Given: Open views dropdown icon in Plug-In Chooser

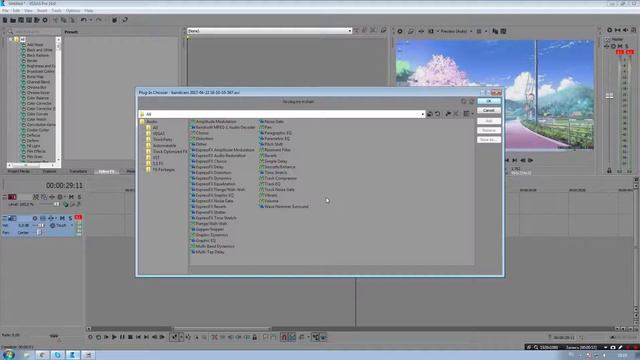Looking at the screenshot, I should (468, 114).
